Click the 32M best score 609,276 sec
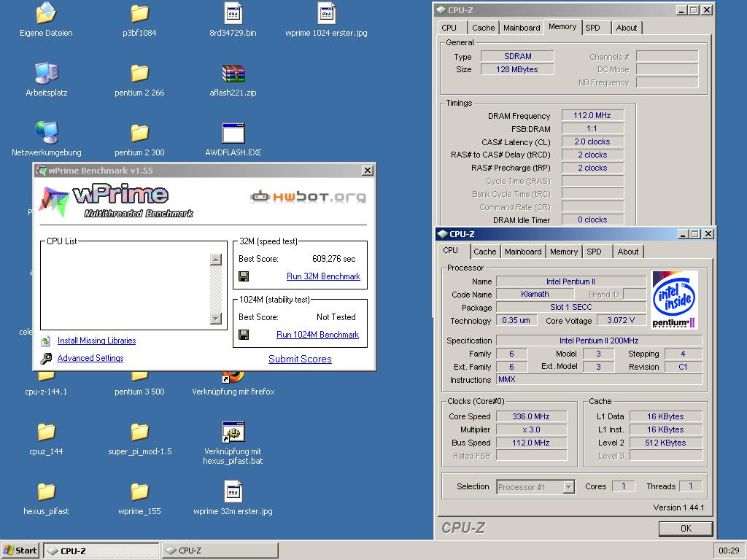The image size is (747, 560). (334, 259)
